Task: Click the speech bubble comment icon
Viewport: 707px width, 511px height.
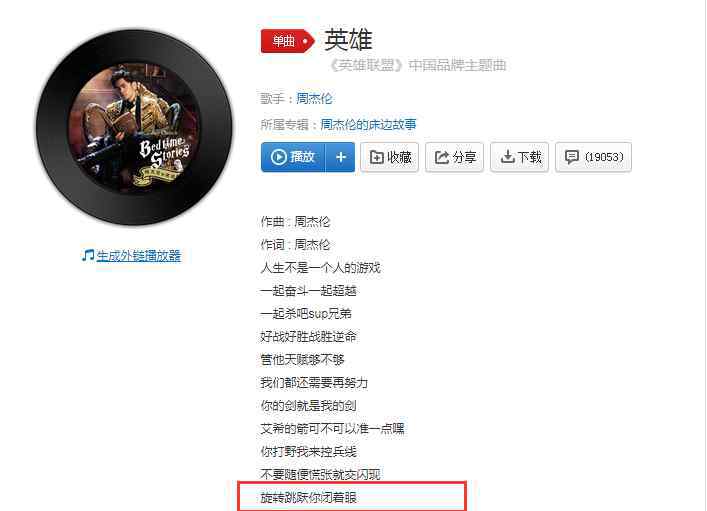Action: (572, 157)
